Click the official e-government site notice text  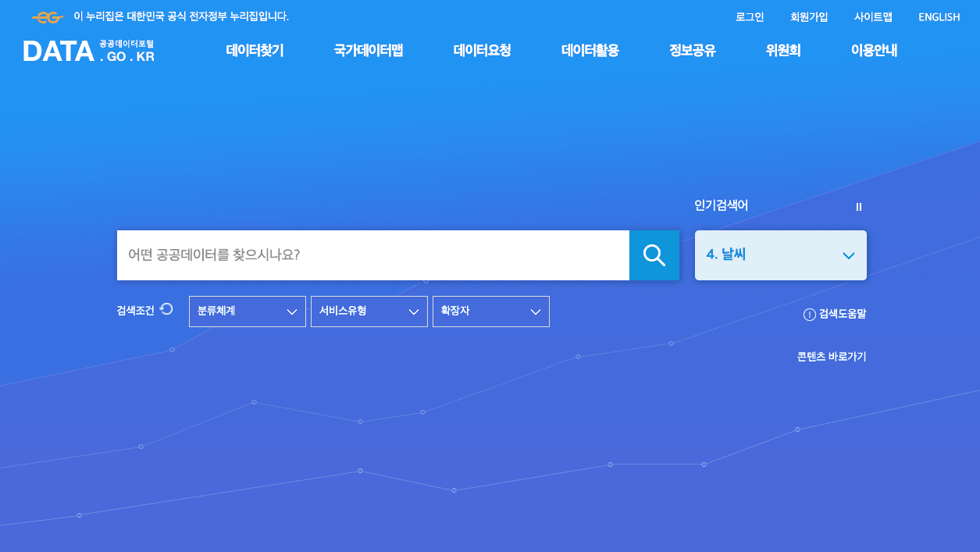pos(181,16)
